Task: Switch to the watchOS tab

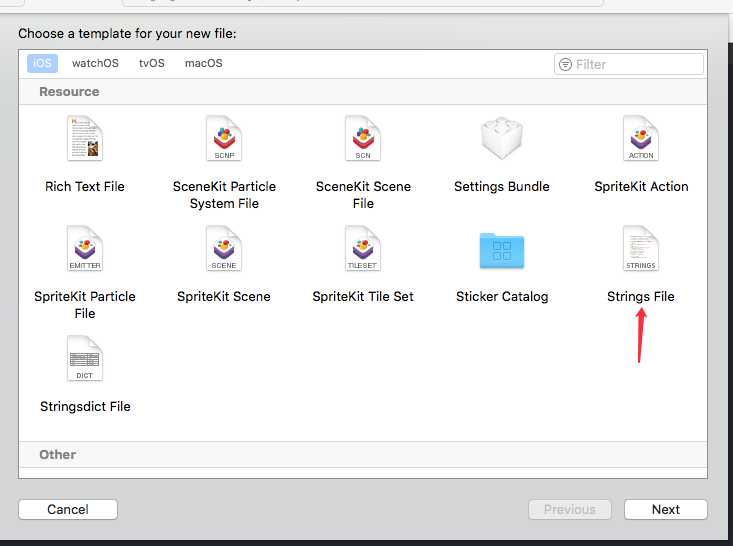Action: pos(95,63)
